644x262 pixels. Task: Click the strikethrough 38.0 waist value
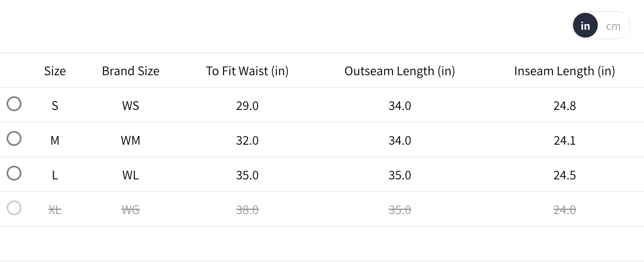[247, 210]
